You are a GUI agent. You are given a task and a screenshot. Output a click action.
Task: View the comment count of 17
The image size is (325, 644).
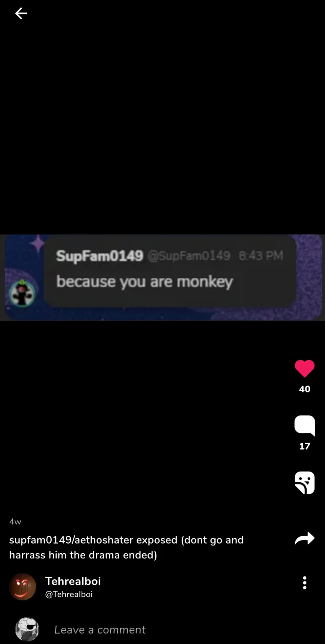[304, 446]
